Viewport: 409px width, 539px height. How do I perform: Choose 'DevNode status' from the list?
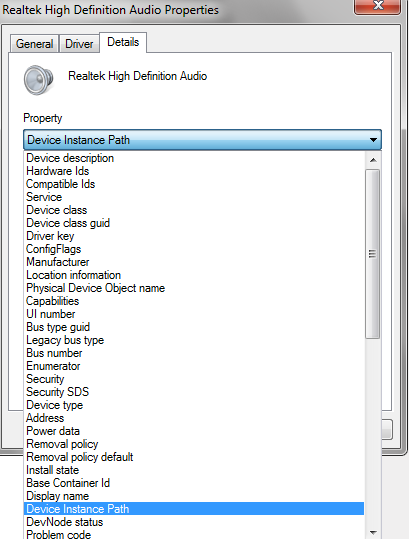click(194, 522)
